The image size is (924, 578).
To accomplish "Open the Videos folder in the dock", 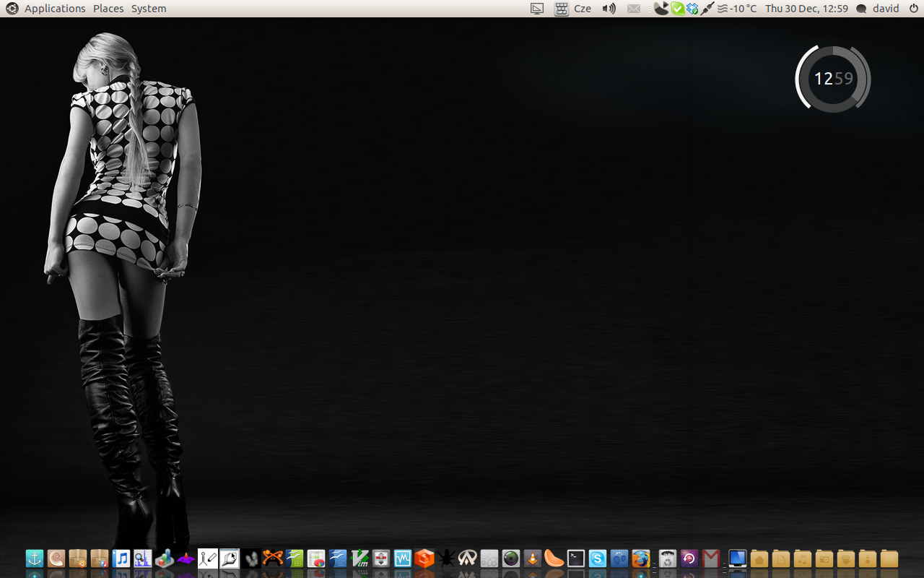I will pos(846,558).
